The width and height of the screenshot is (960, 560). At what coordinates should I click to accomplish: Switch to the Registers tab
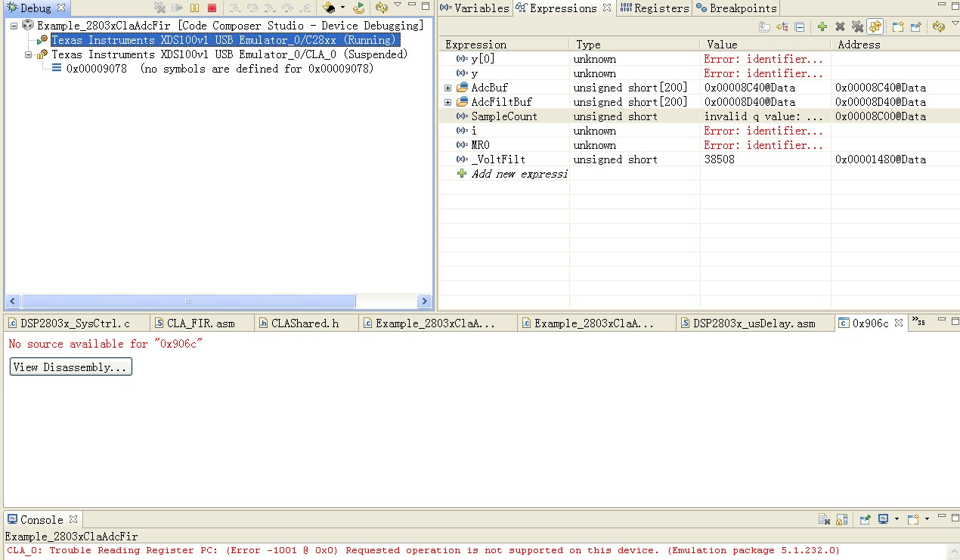pos(655,8)
